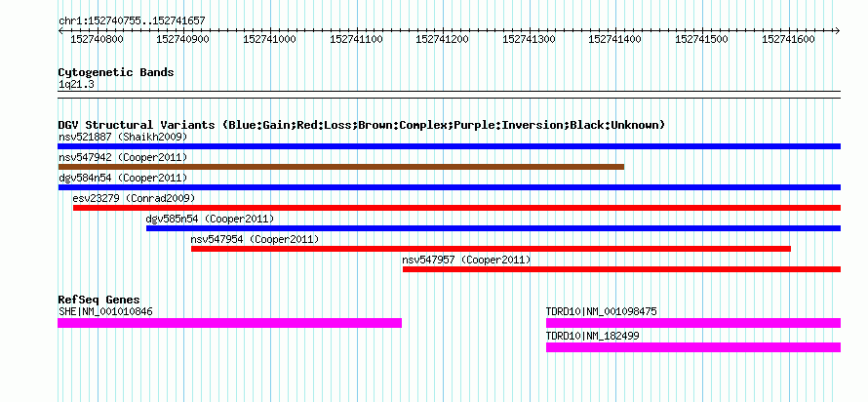Screen dimensions: 868x402
Task: Open the SHE gene magenta bar
Action: click(x=230, y=323)
